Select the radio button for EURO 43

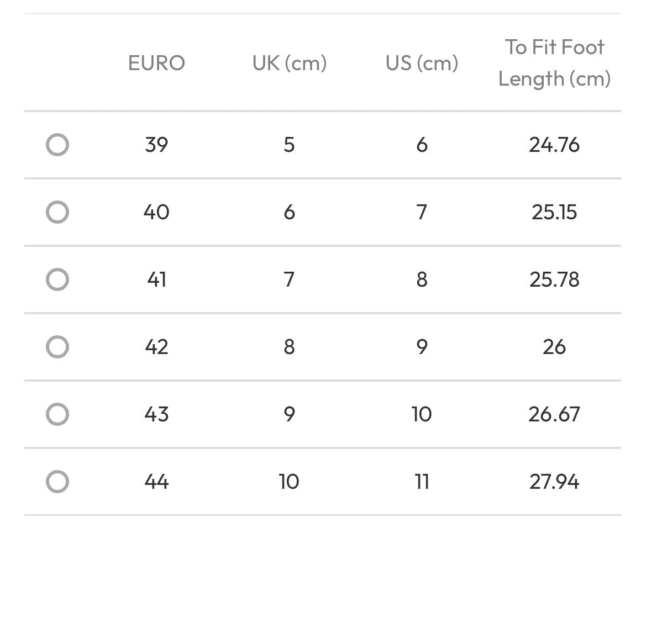[x=57, y=414]
